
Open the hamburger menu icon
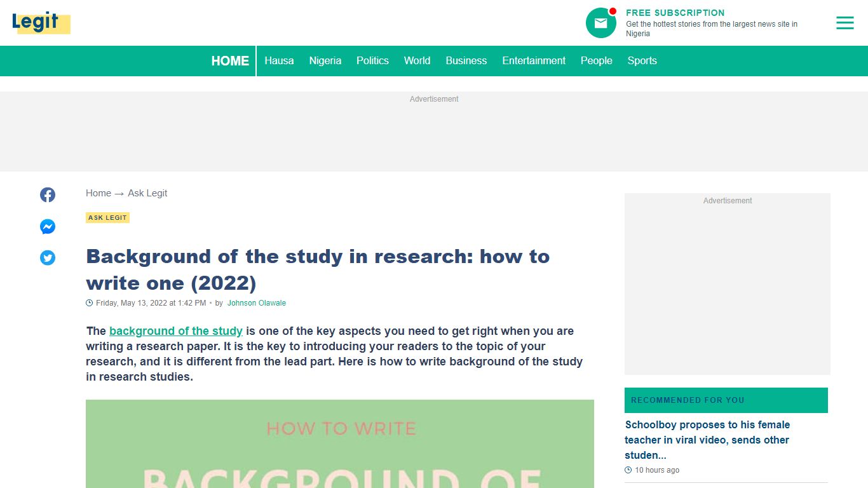(844, 23)
